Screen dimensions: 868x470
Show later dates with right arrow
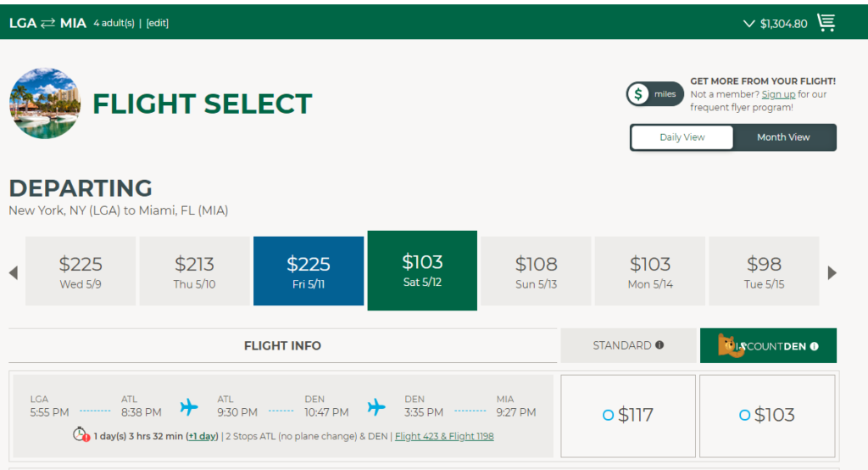point(832,272)
